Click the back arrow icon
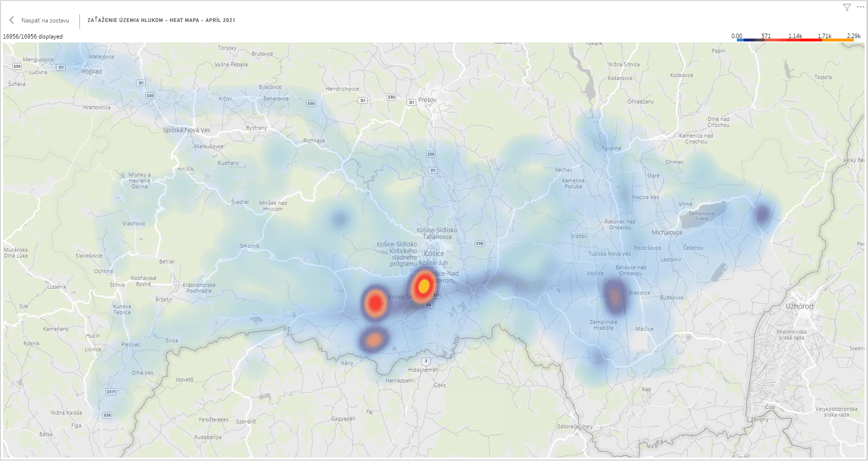 coord(12,20)
